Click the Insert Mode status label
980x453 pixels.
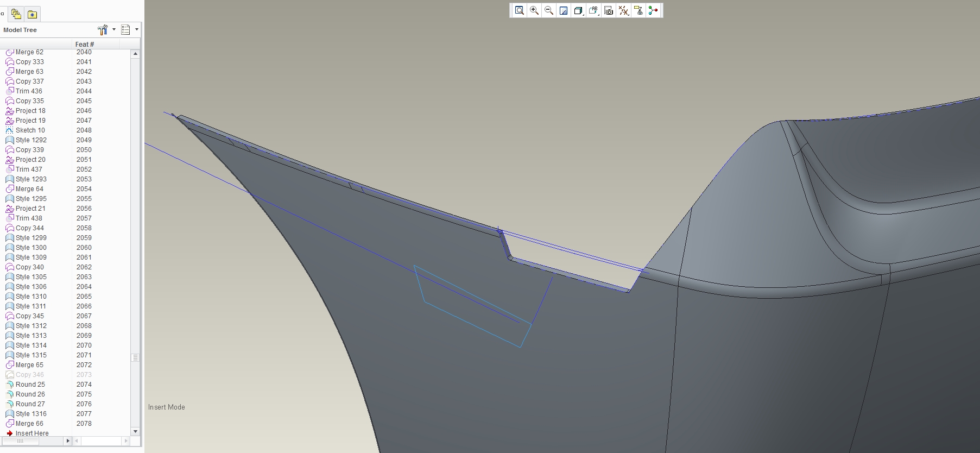[x=167, y=407]
